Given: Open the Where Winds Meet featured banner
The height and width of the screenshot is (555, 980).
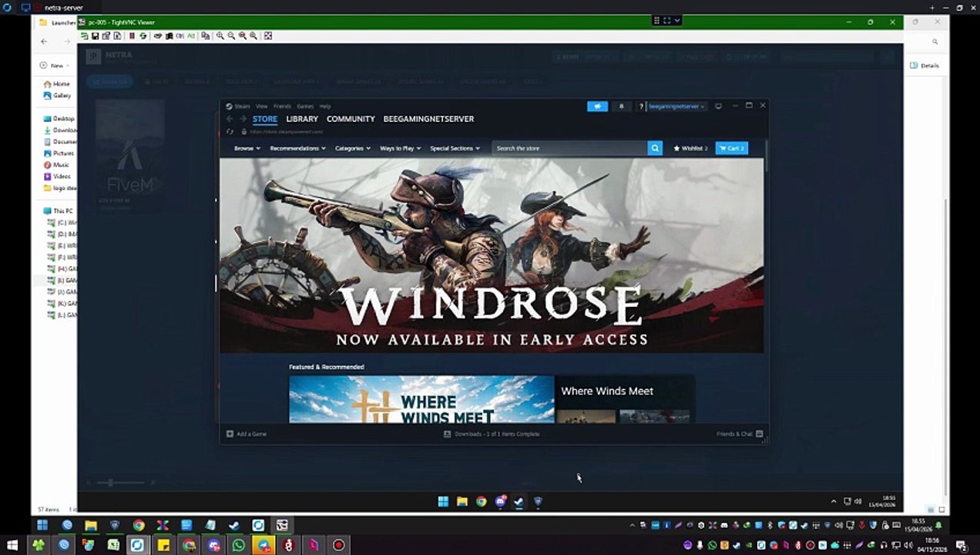Looking at the screenshot, I should click(x=421, y=399).
